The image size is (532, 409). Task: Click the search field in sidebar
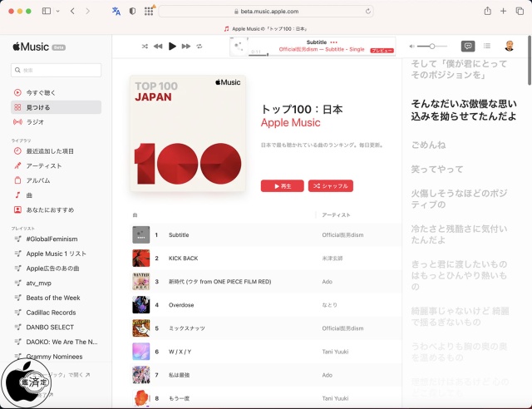pos(56,71)
